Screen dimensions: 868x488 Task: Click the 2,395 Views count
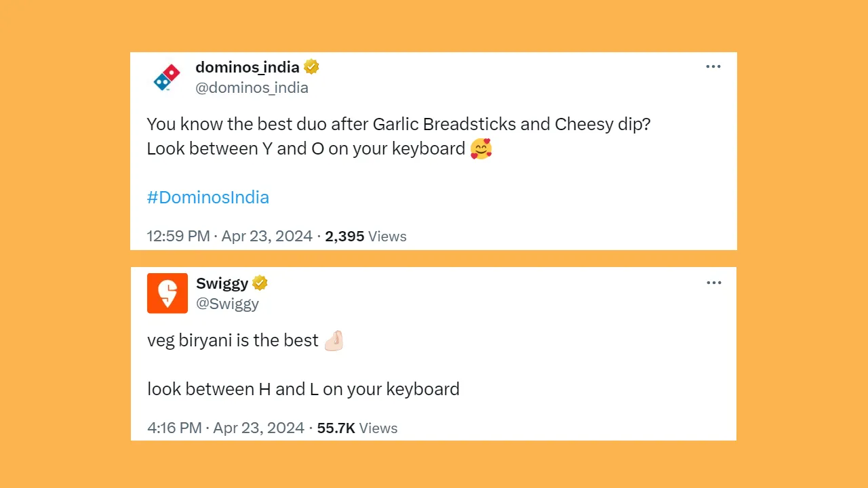[366, 237]
